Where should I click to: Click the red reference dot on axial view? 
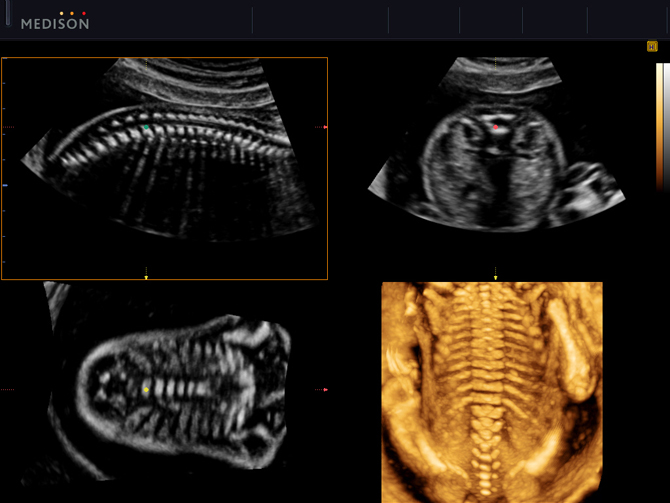pos(496,127)
